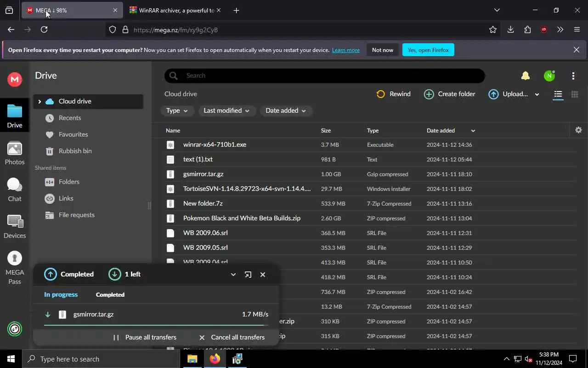Open the MEGA logo home icon
This screenshot has height=368, width=588.
point(15,79)
